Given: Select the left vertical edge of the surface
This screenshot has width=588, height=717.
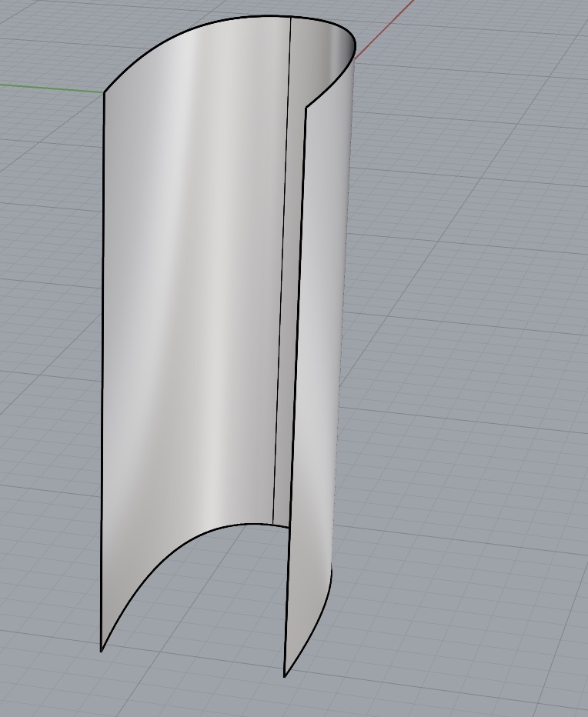Looking at the screenshot, I should coord(103,369).
